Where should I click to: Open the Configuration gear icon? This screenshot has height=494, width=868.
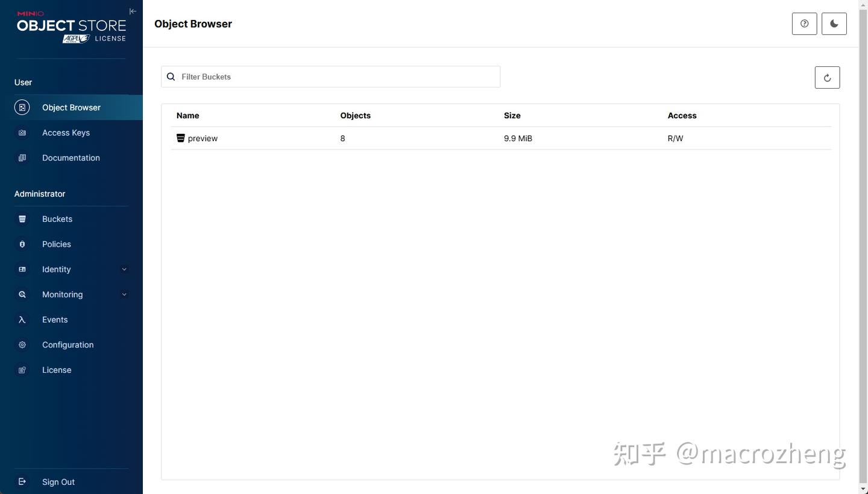click(22, 344)
